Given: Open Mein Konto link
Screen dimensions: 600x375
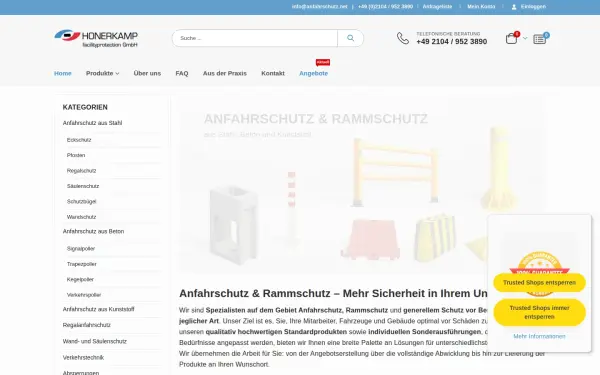Looking at the screenshot, I should [481, 7].
